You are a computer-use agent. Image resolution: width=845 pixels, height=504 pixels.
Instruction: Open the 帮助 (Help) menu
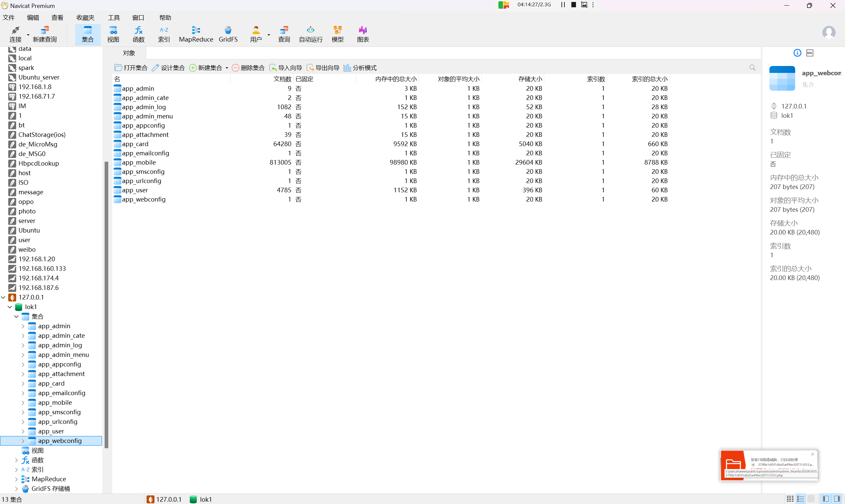point(165,18)
